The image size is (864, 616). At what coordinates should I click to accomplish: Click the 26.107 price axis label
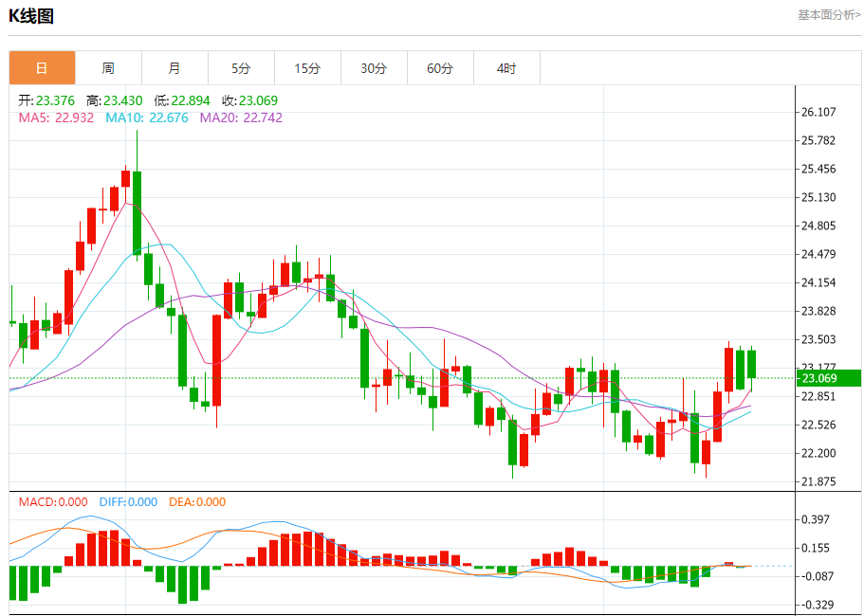[820, 112]
